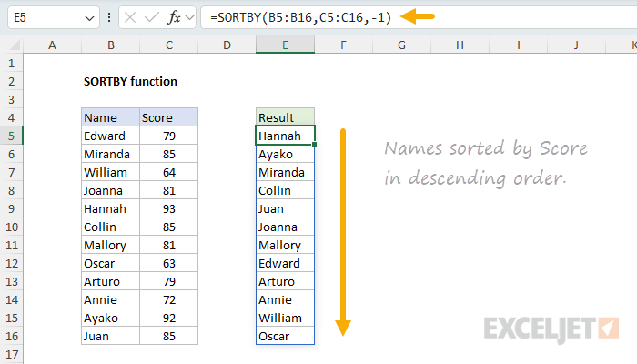Viewport: 637px width, 364px height.
Task: Select column B header
Action: point(110,45)
